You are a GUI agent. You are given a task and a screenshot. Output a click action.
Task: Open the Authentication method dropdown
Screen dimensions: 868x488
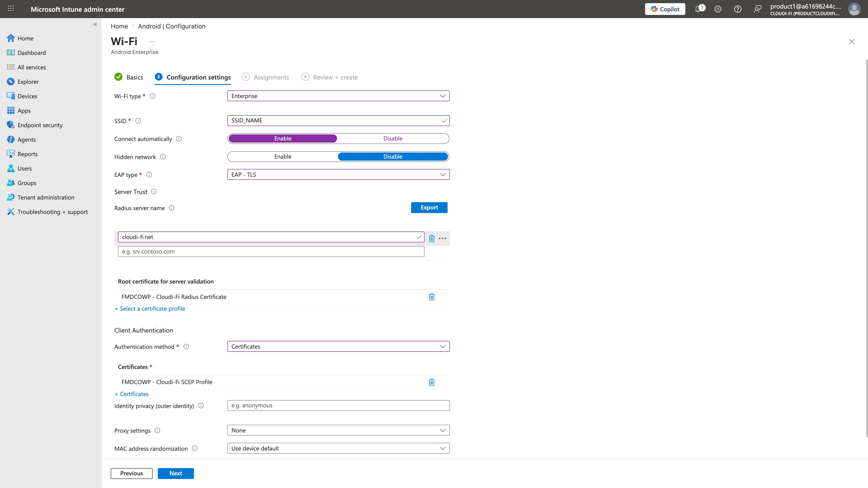pyautogui.click(x=338, y=347)
